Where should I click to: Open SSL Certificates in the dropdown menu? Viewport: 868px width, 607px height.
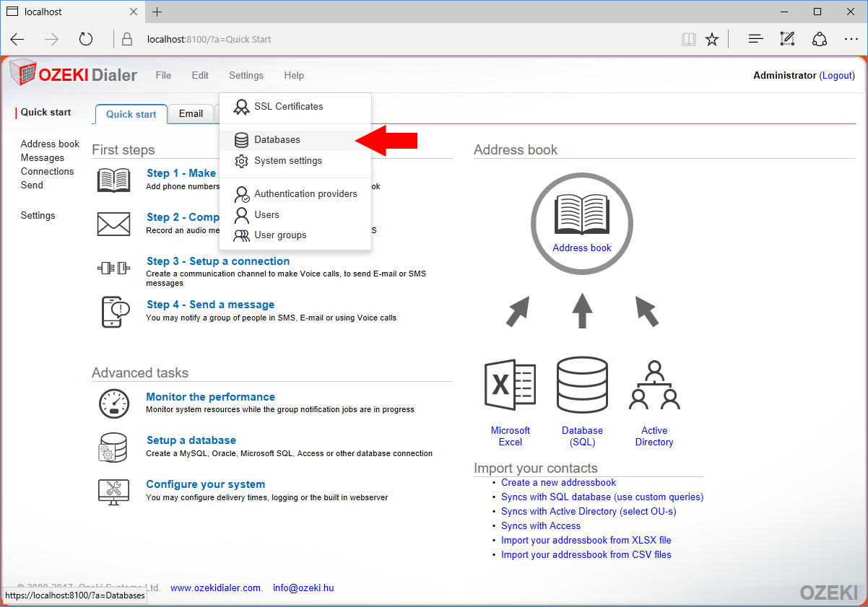288,107
